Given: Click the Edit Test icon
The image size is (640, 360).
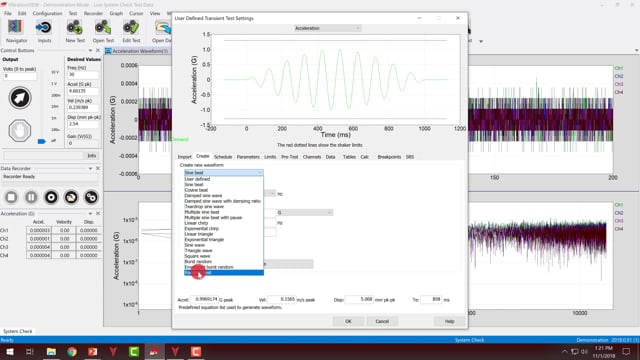Looking at the screenshot, I should coord(131,31).
